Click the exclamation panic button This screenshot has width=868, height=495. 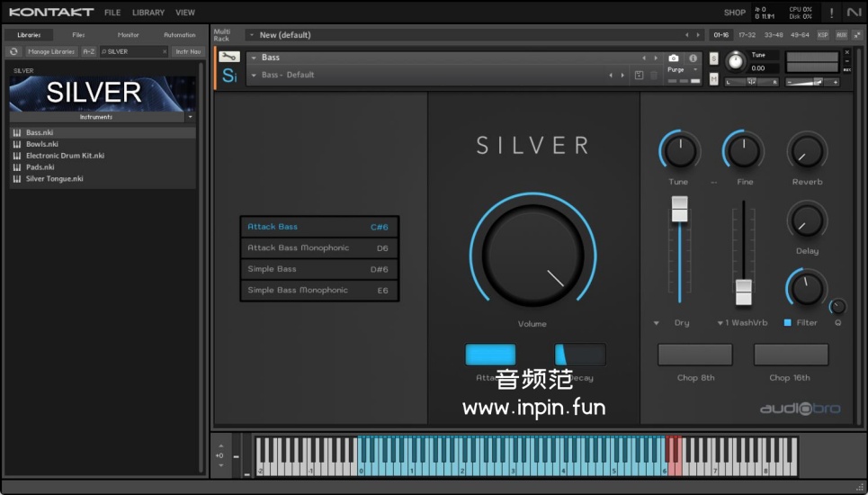[830, 13]
